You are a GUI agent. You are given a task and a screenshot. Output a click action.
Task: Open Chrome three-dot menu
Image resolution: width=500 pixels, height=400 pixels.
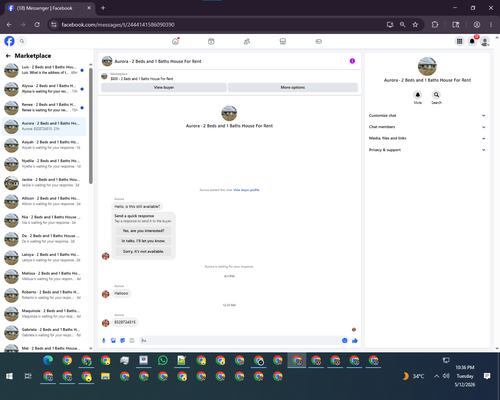pyautogui.click(x=491, y=25)
